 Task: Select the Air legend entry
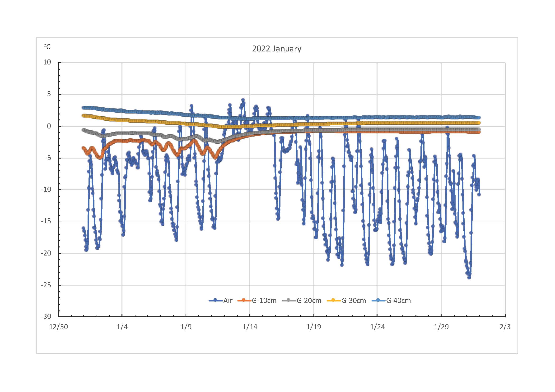click(220, 301)
